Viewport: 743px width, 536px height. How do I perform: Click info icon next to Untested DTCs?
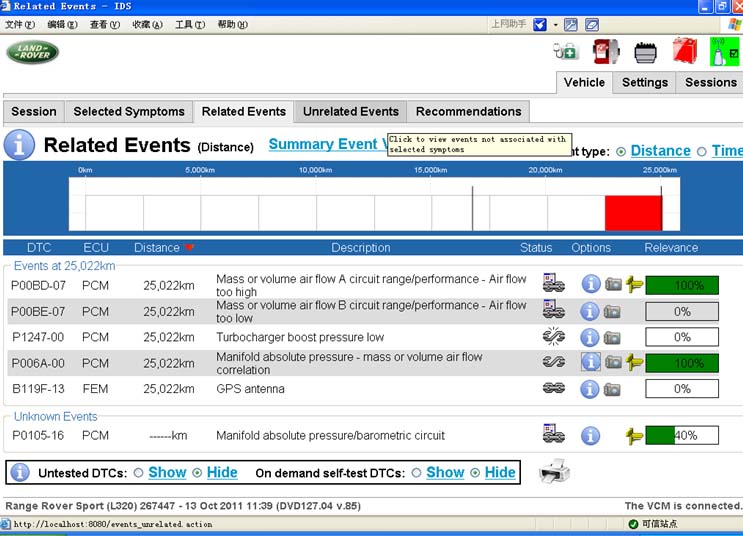20,472
